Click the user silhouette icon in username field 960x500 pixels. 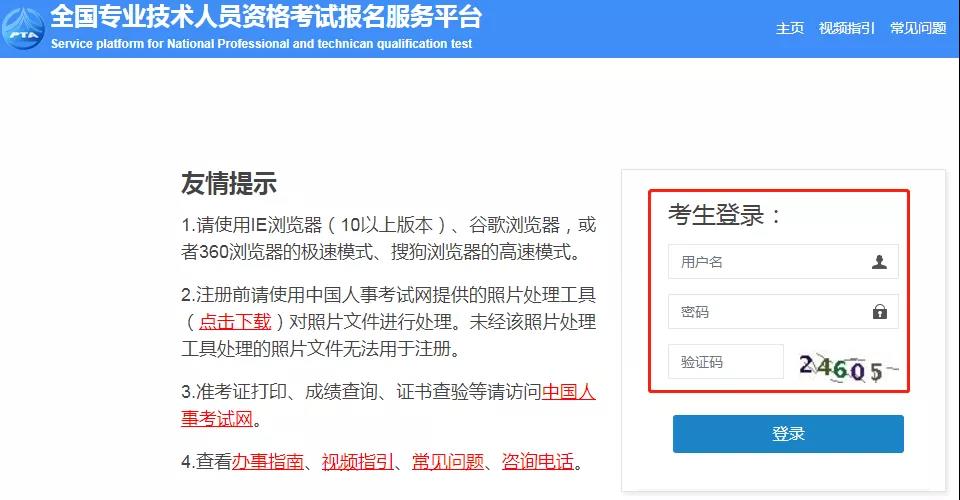click(879, 262)
